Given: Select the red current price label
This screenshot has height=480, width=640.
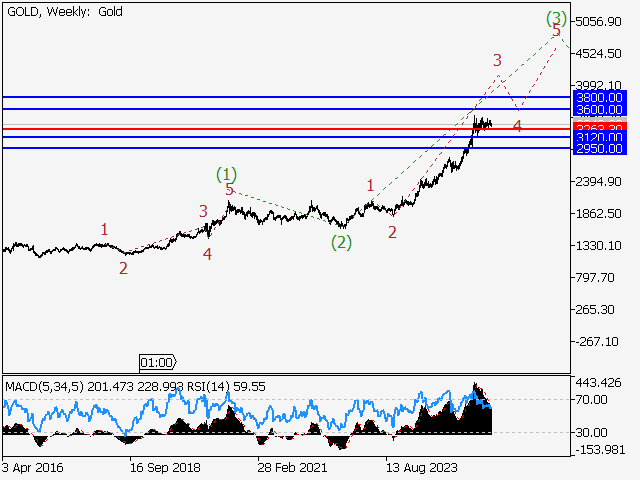Looking at the screenshot, I should pyautogui.click(x=600, y=127).
